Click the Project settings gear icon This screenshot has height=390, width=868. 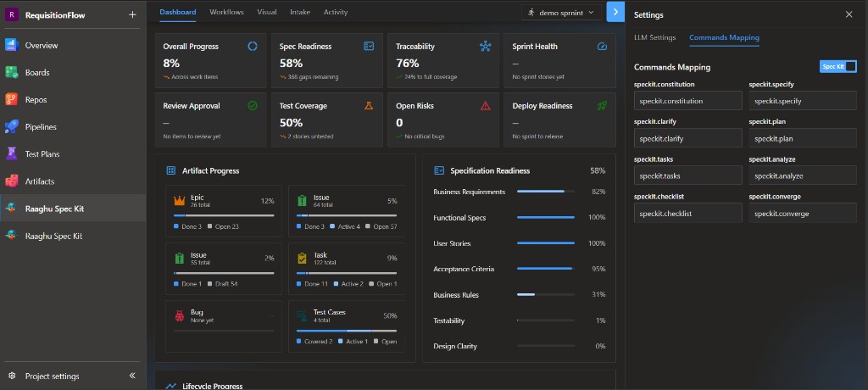(x=12, y=376)
